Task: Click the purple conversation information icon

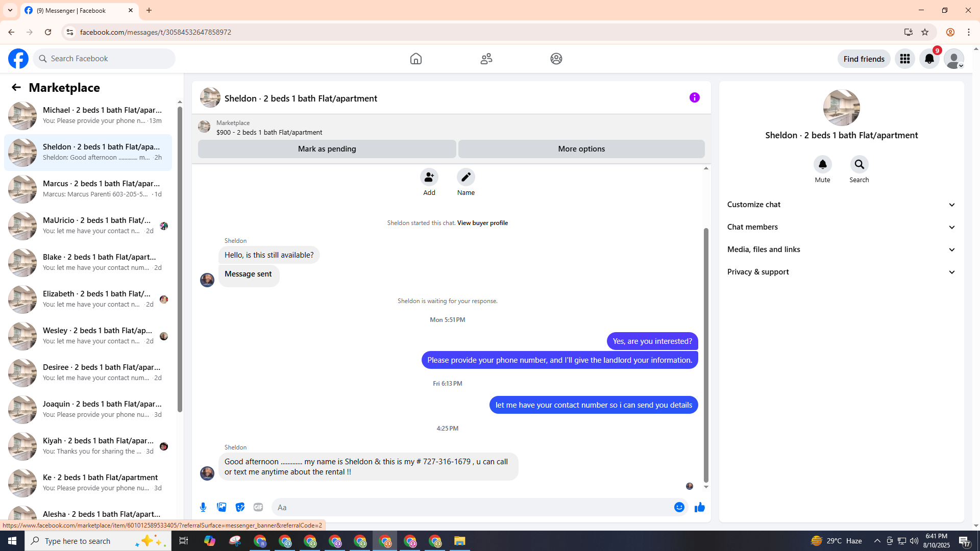Action: 694,97
